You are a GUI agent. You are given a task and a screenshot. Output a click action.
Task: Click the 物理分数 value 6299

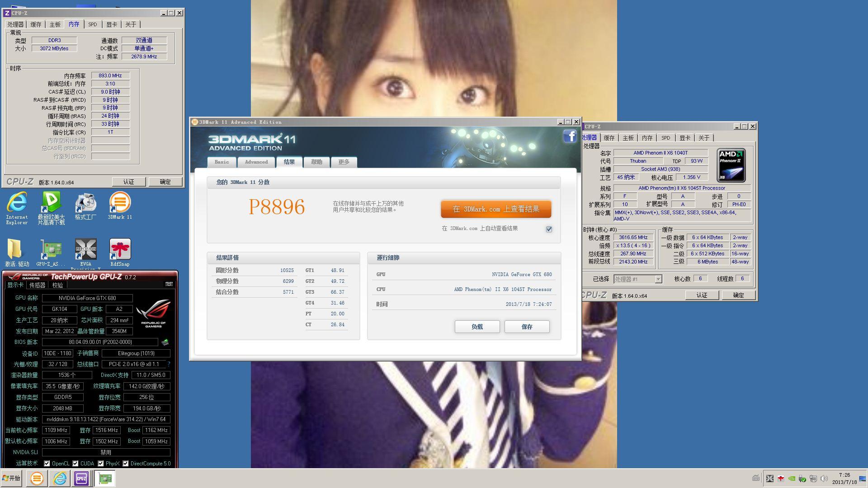coord(288,281)
